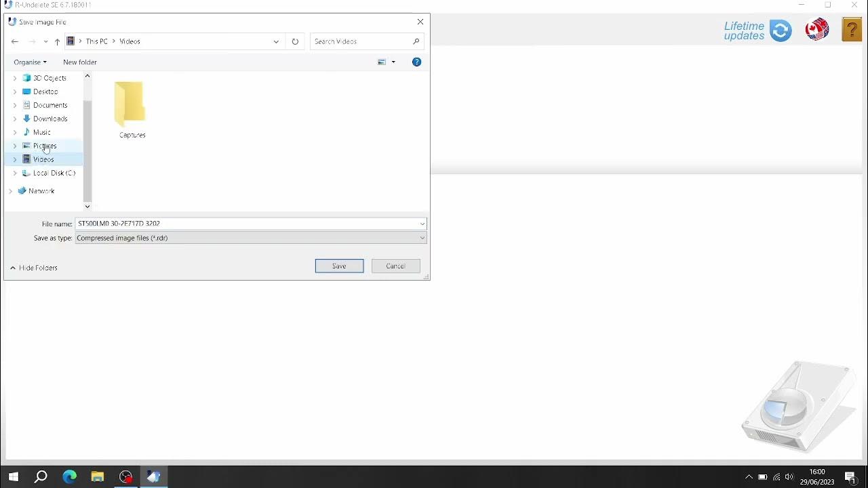Expand the Network tree node
868x488 pixels.
(x=11, y=191)
